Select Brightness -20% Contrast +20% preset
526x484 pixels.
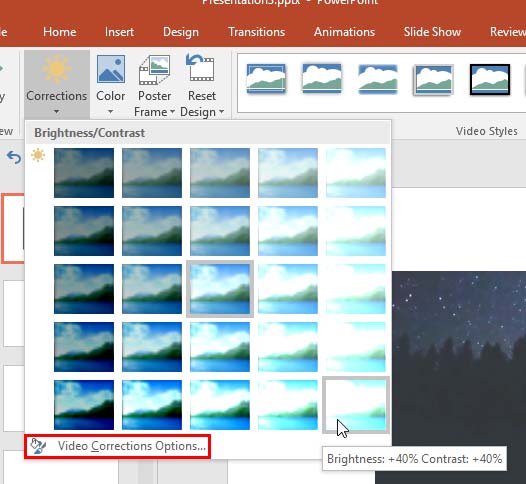(x=152, y=347)
